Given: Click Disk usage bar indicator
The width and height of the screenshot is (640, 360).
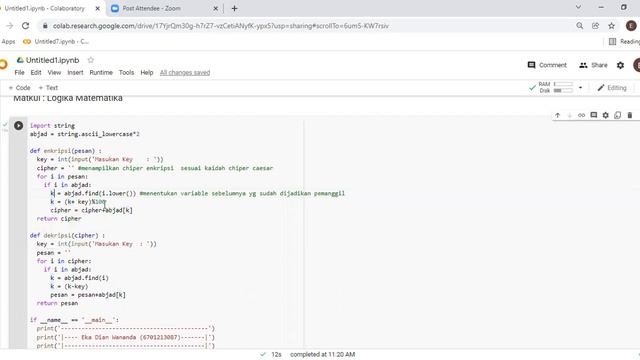Looking at the screenshot, I should coord(563,91).
